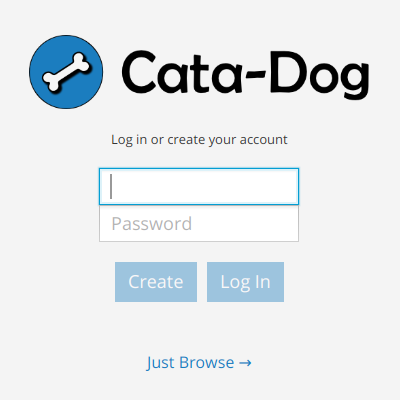Click the circular blue Cata-Dog emblem
This screenshot has width=400, height=400.
pos(66,72)
